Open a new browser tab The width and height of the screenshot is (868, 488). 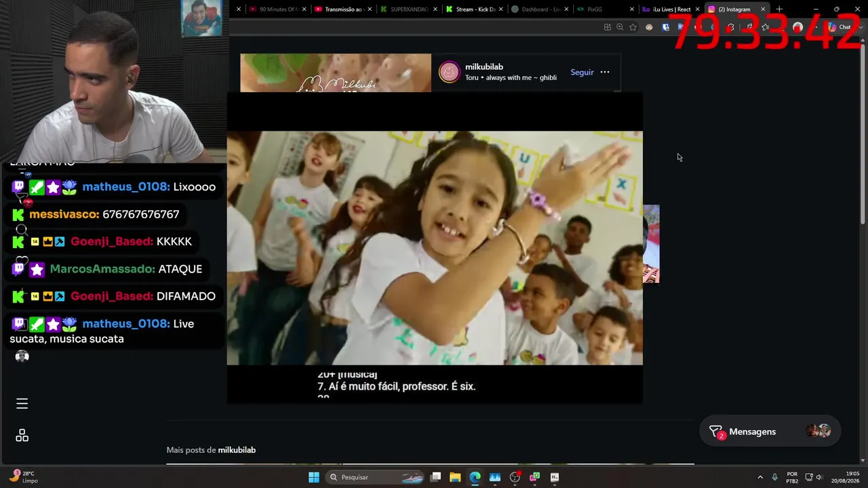(779, 9)
